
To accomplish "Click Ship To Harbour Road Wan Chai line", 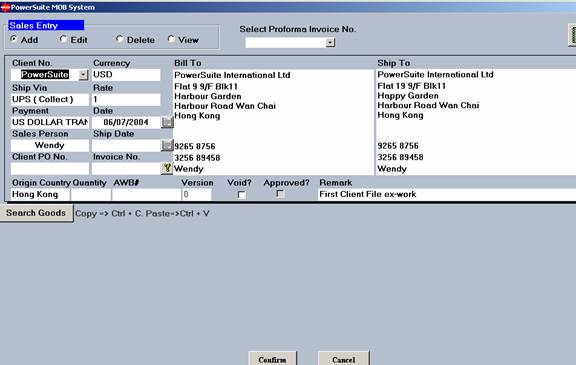I will click(428, 105).
